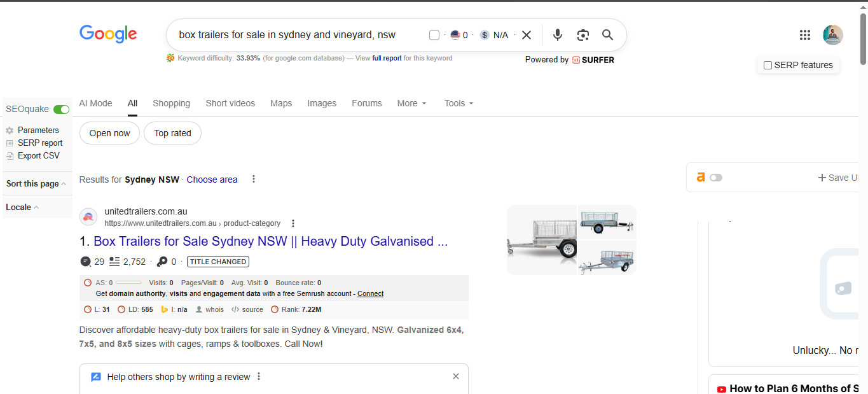Open the whois lookup for unitedtrailers
Viewport: 868px width, 394px height.
(210, 309)
